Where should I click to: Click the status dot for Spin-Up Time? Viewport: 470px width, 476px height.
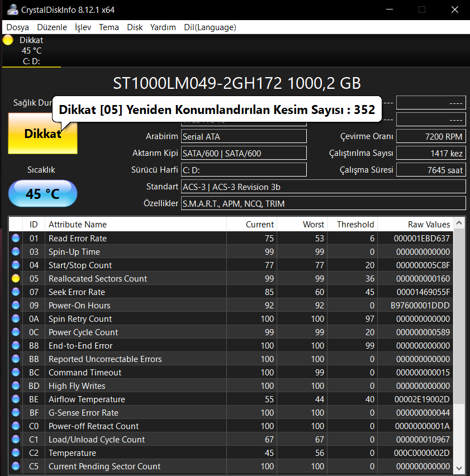[x=16, y=251]
